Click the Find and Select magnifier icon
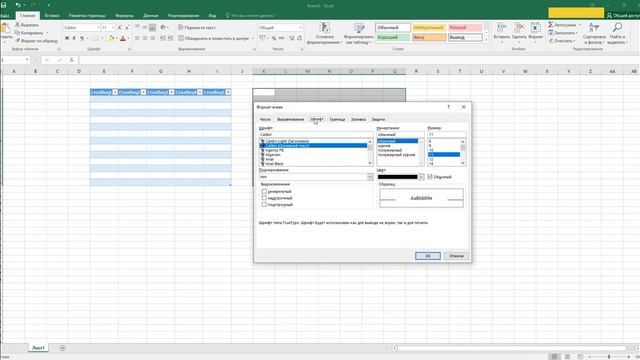 pos(617,28)
